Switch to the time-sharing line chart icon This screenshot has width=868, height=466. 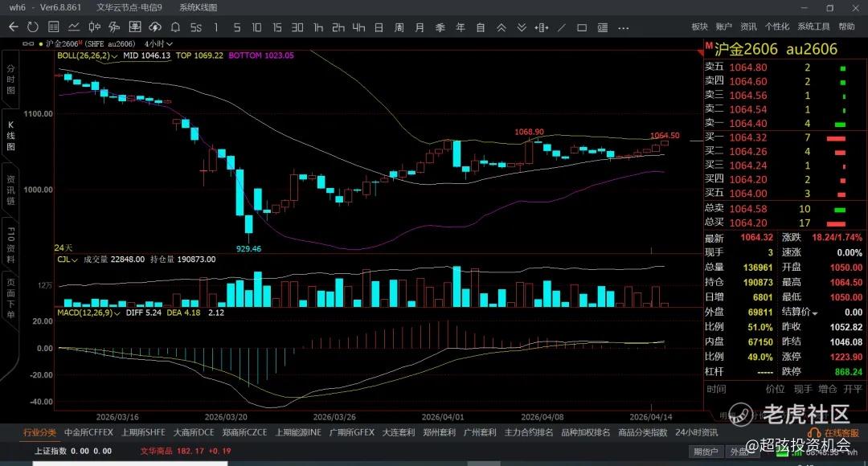coord(74,27)
